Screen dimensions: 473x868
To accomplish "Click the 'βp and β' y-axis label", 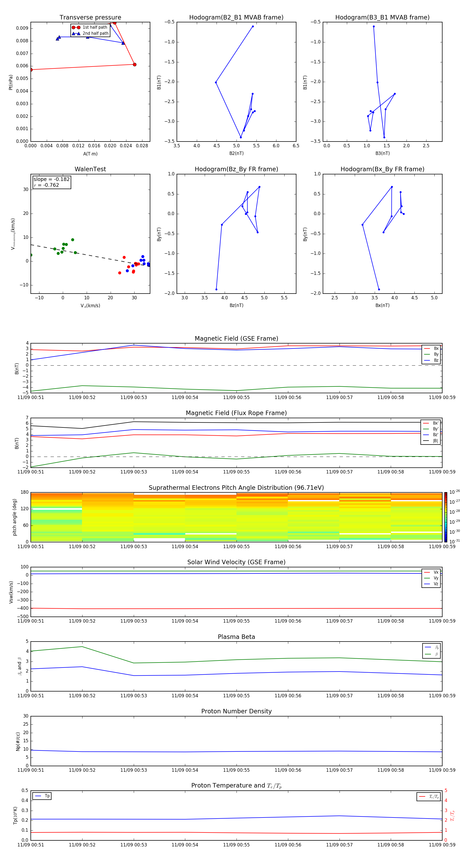I will [x=19, y=666].
